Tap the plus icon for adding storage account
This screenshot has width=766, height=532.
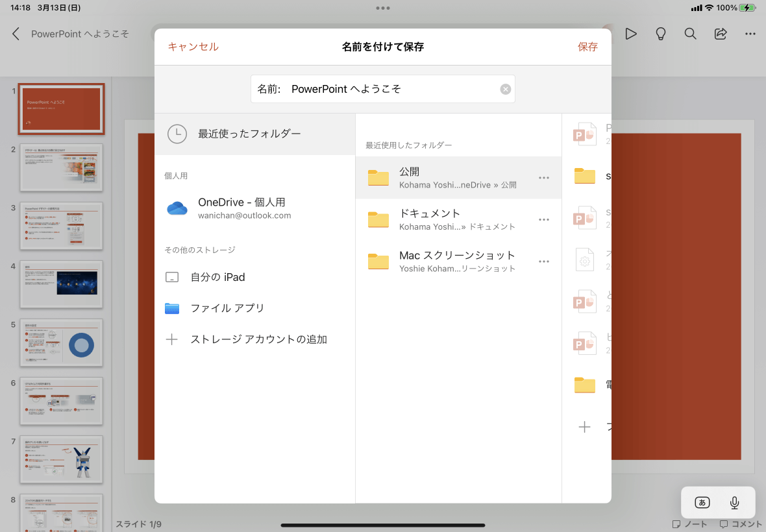tap(171, 339)
